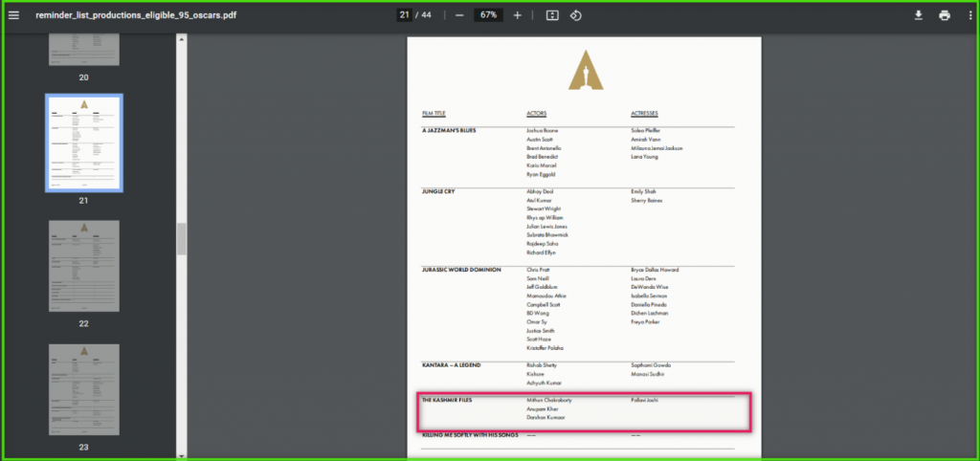
Task: Click the ACTORS column header
Action: pyautogui.click(x=536, y=114)
